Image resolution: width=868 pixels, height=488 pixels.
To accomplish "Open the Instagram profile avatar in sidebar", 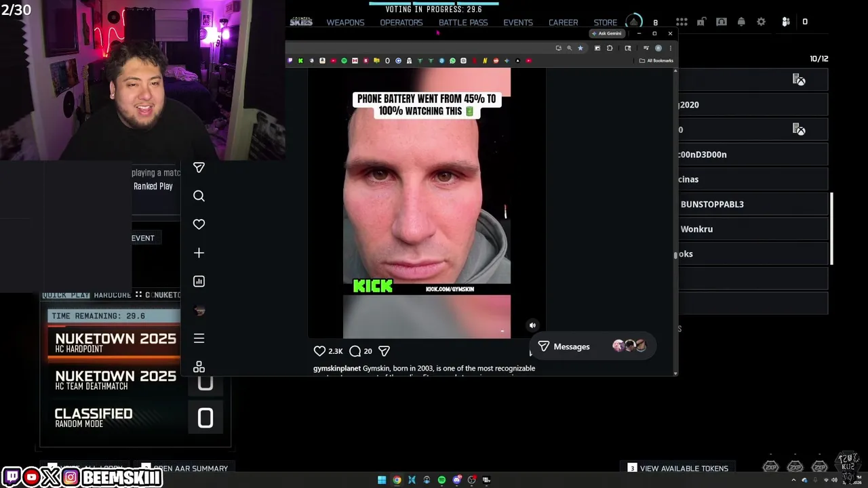I will (x=199, y=310).
